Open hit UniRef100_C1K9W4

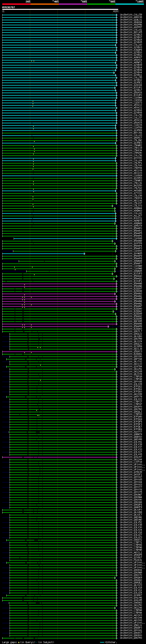coord(131,98)
